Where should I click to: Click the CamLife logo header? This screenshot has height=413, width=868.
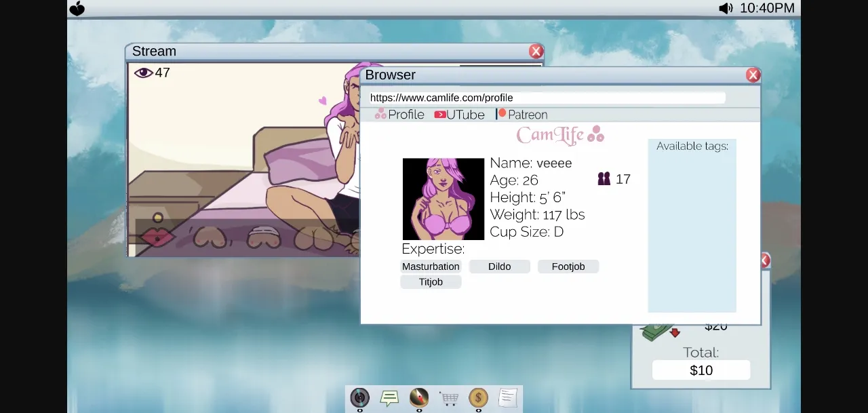559,135
